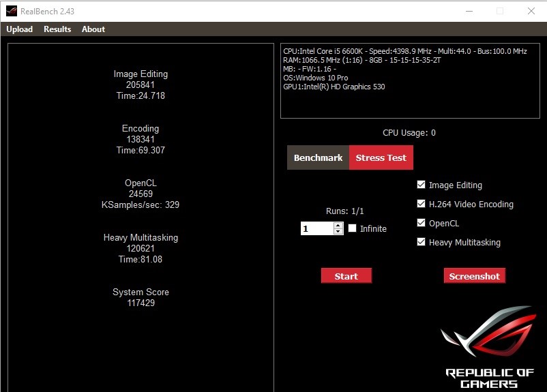The image size is (547, 392).
Task: Uncheck the Image Editing checkbox
Action: [421, 185]
